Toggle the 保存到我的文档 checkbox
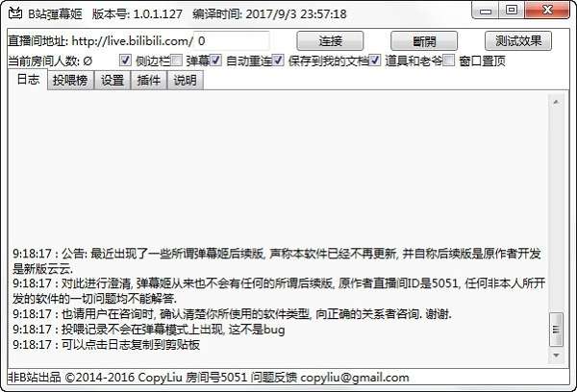577x392 pixels. 278,60
